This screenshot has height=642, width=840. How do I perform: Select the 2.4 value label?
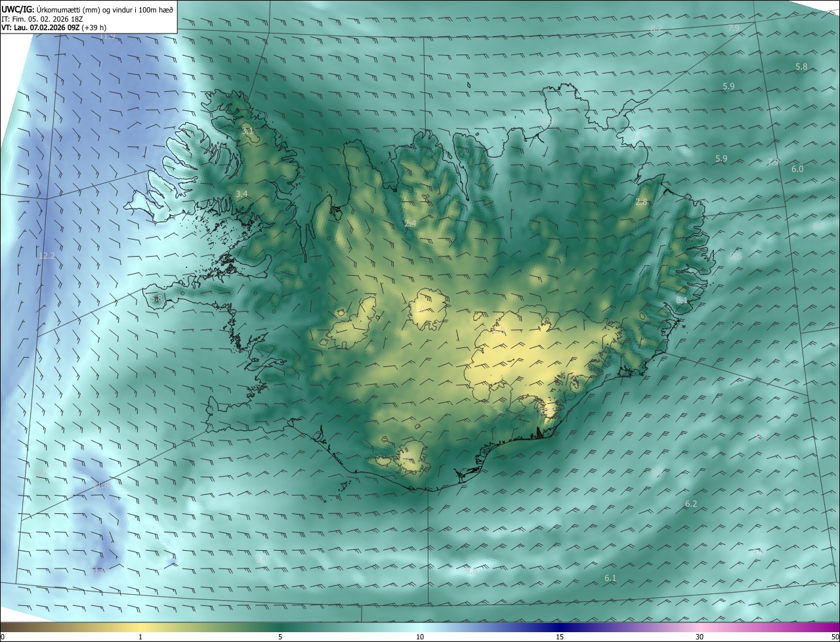pos(410,224)
